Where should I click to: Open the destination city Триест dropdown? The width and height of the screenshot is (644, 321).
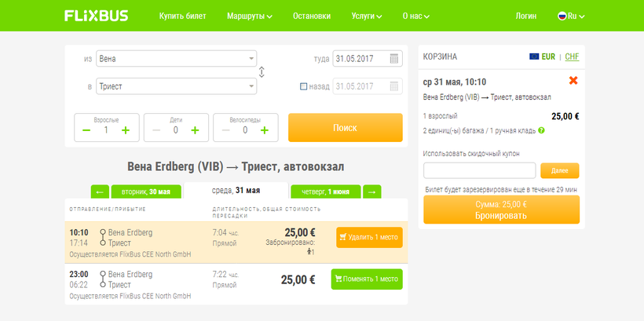176,86
